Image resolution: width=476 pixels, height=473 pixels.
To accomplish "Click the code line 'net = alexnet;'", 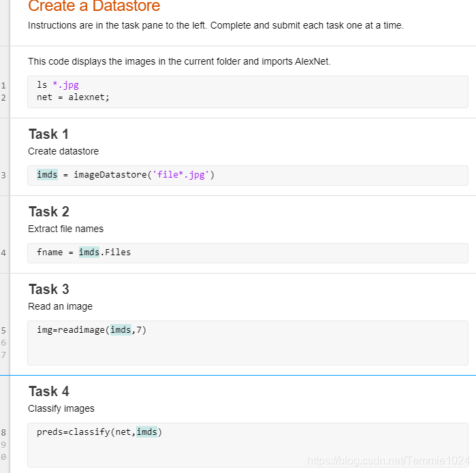I will 73,97.
